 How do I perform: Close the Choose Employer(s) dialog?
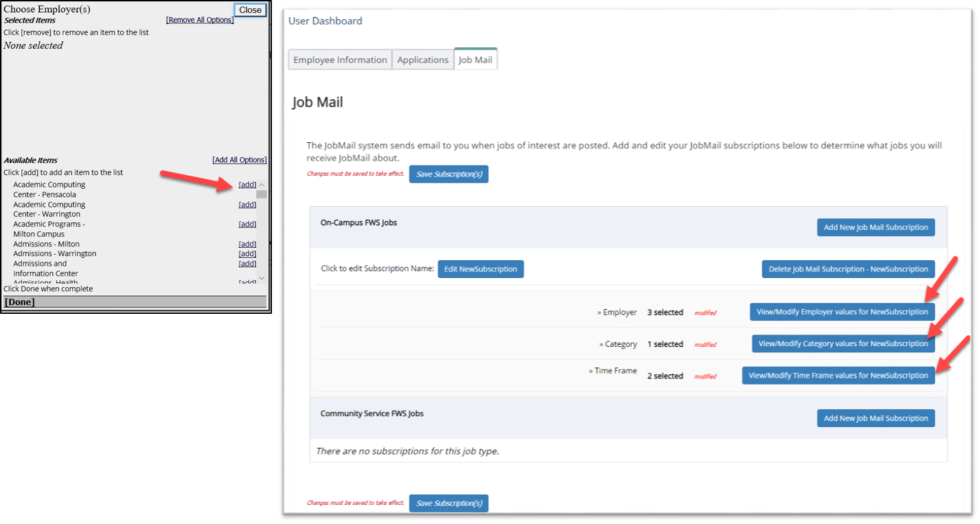click(250, 10)
